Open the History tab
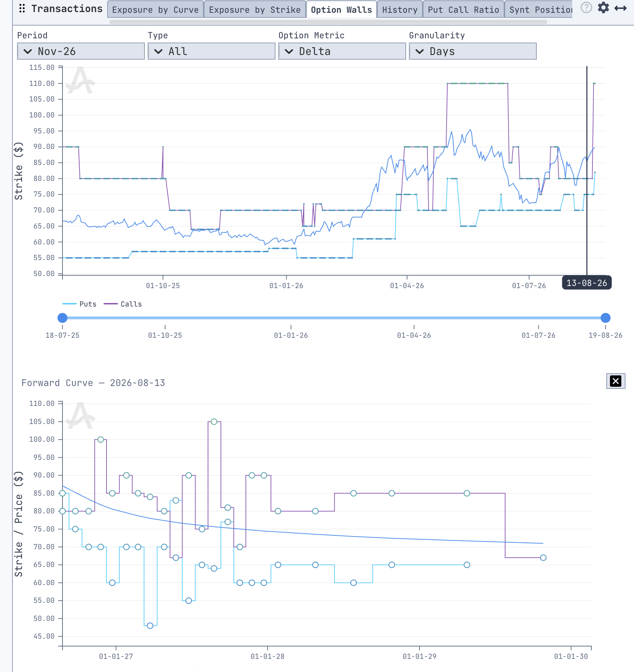Viewport: 634px width, 672px height. pos(400,10)
